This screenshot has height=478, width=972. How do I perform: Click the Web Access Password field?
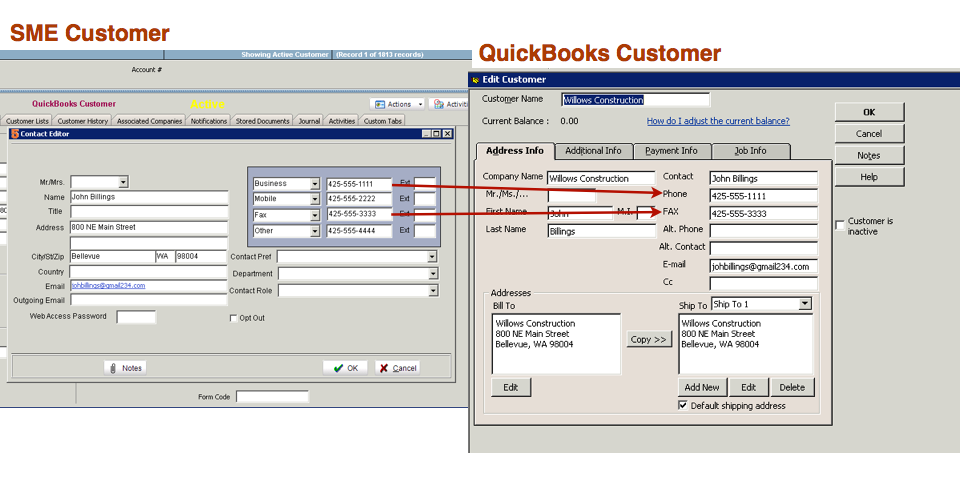pos(136,317)
